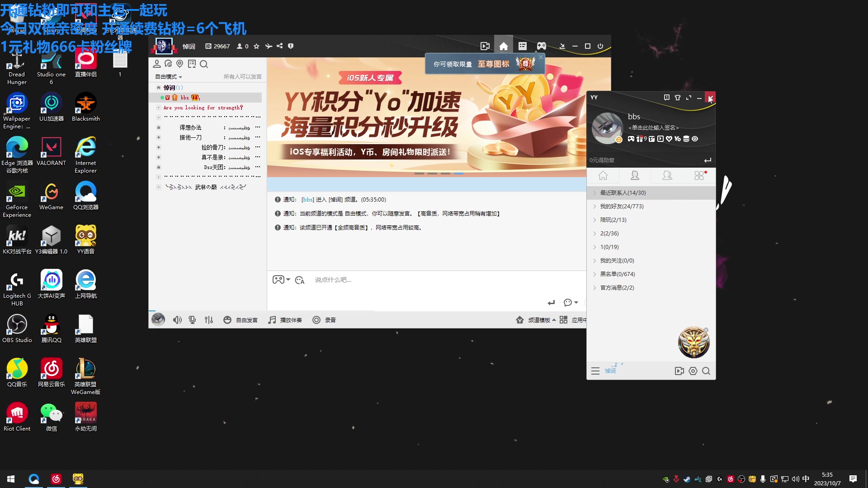
Task: Expand 官方消息(2/2) group
Action: pyautogui.click(x=651, y=288)
